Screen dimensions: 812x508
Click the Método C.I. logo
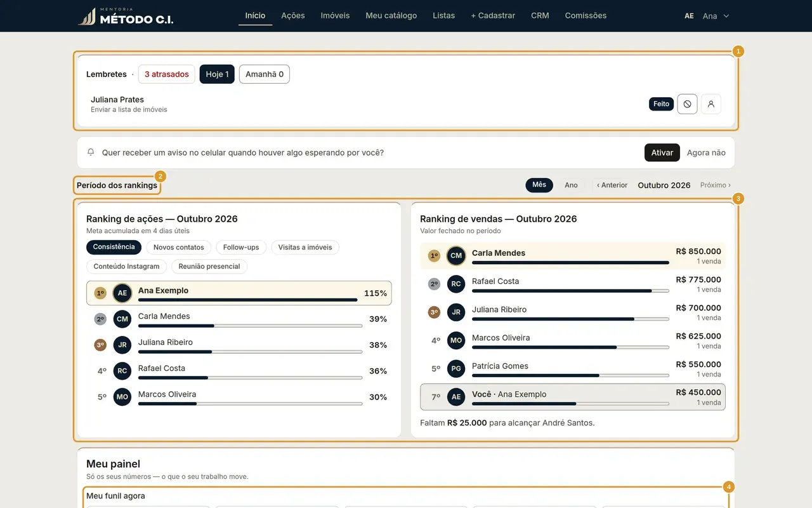(x=126, y=16)
